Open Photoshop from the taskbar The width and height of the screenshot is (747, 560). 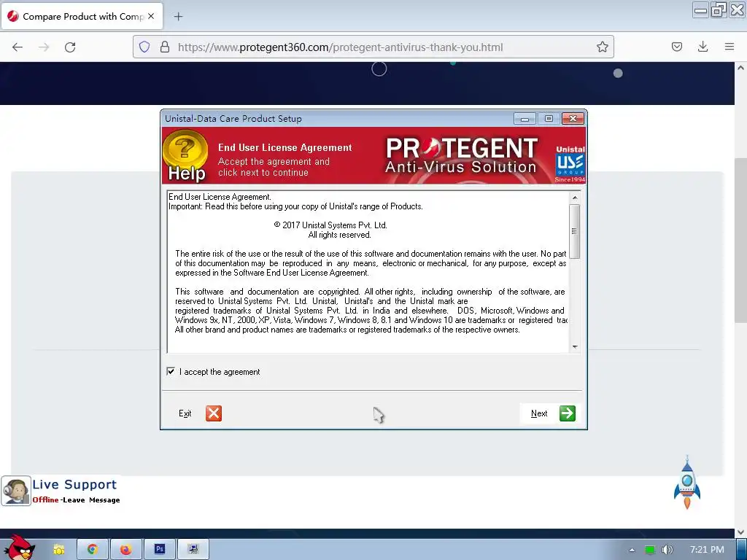pyautogui.click(x=159, y=550)
